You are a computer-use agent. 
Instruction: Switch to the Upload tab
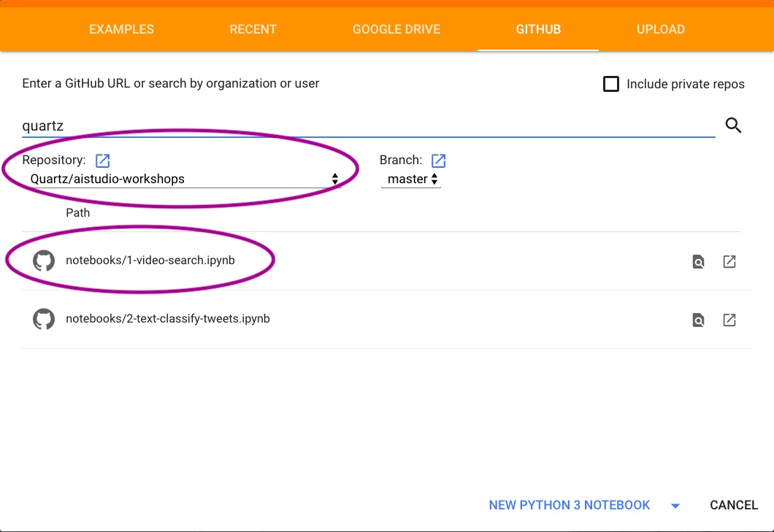(x=661, y=29)
